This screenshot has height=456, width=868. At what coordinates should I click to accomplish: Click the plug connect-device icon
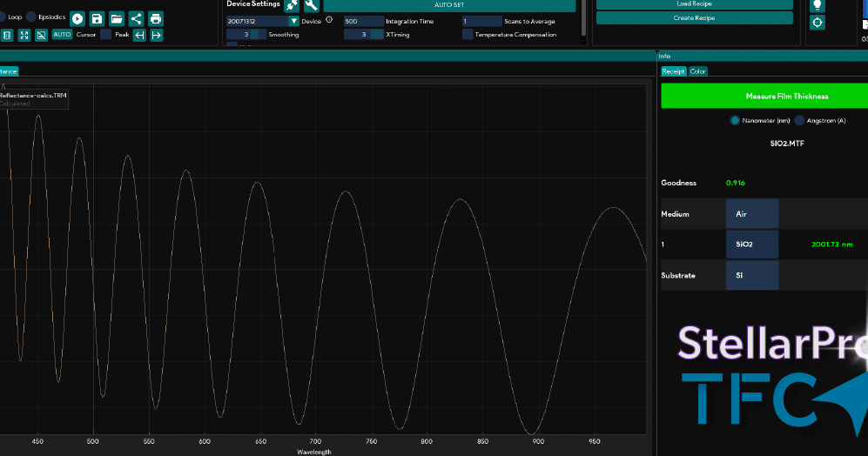point(292,5)
